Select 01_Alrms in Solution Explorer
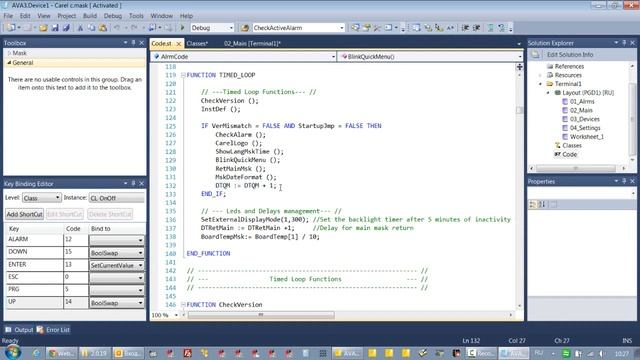 coord(582,102)
